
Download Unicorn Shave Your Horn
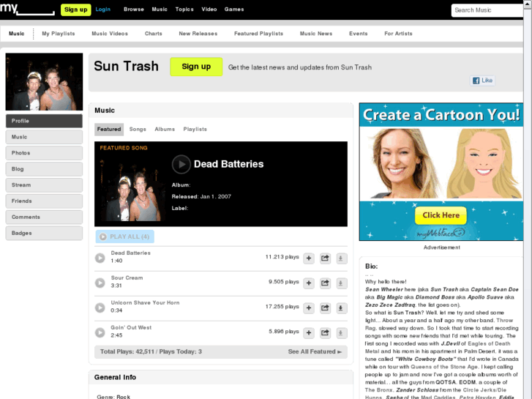pyautogui.click(x=340, y=308)
